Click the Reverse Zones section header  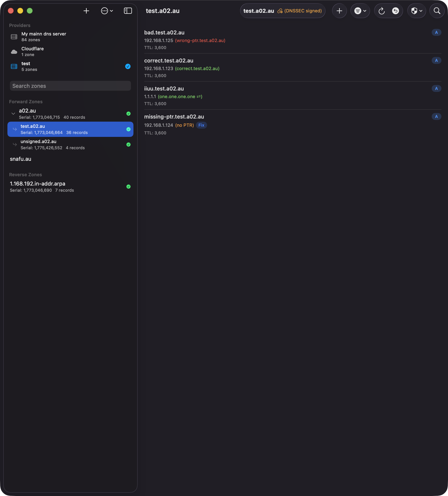25,175
